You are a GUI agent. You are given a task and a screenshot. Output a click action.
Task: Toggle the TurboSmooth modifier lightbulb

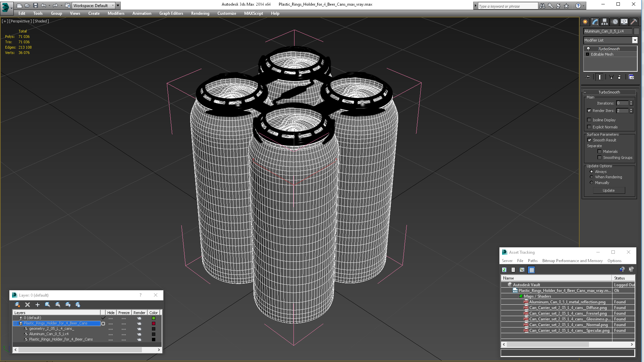tap(588, 49)
